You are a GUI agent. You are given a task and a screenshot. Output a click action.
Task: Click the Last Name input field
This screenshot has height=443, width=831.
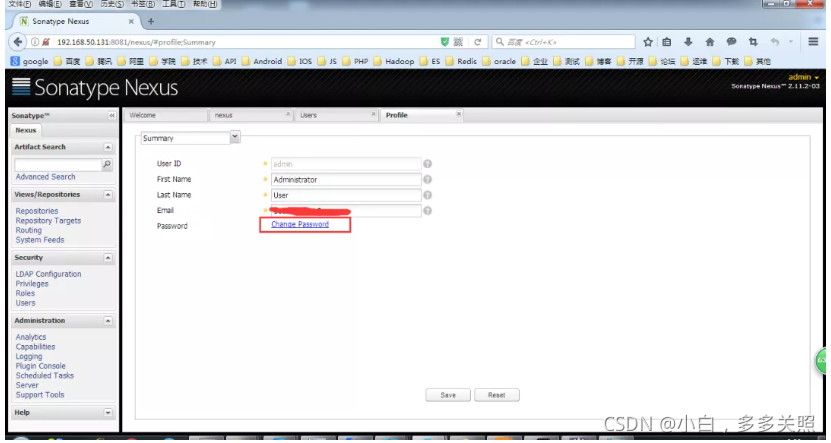[346, 195]
